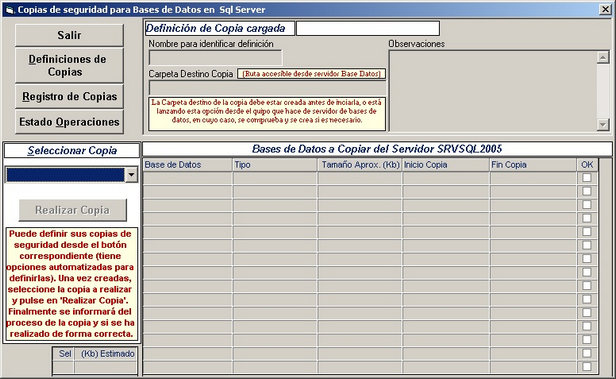Click the Realizar Copia button
This screenshot has width=616, height=379.
click(73, 210)
